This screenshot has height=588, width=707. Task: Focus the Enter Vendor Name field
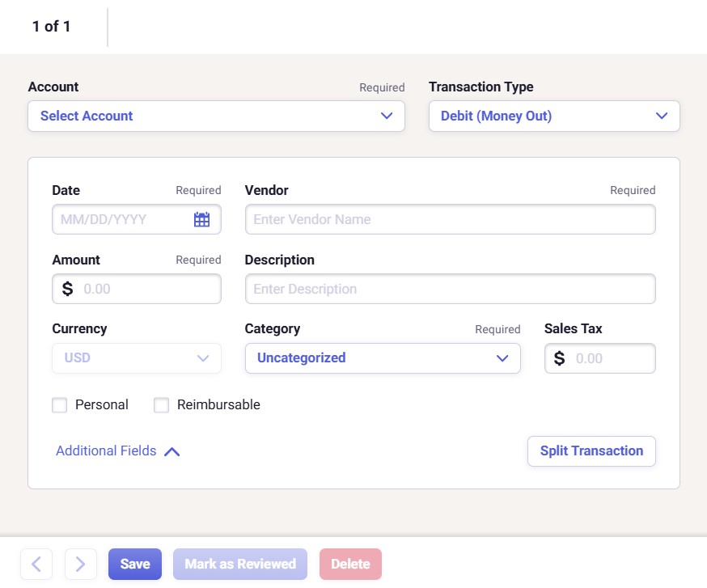point(450,219)
